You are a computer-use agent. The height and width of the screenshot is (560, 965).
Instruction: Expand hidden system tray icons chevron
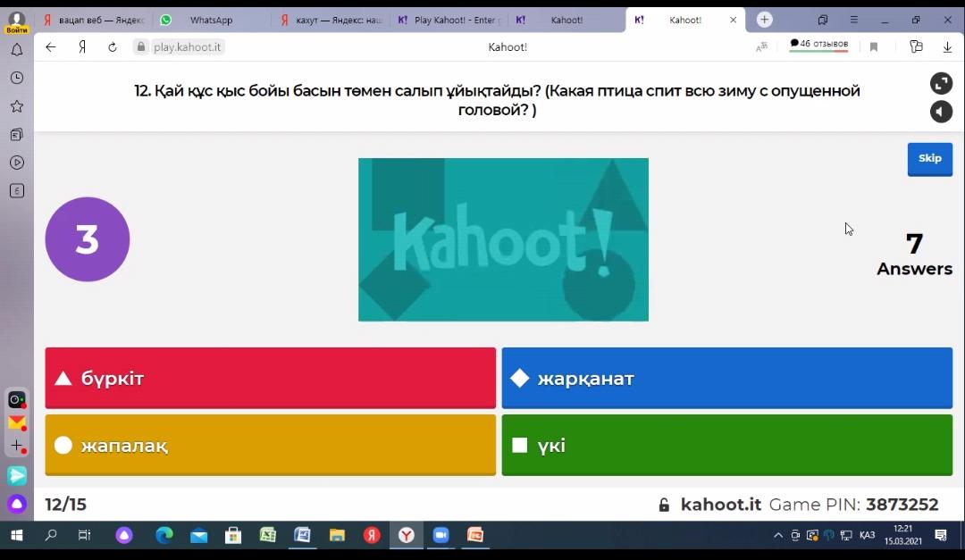[x=778, y=536]
